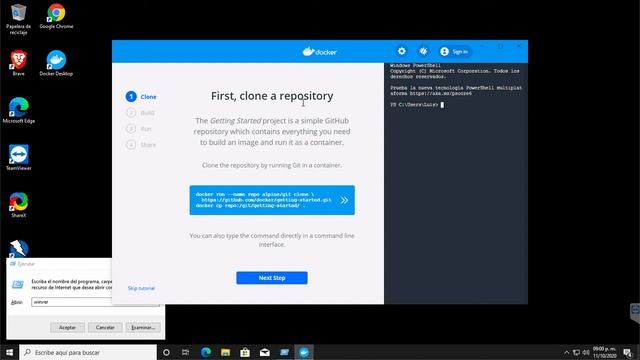This screenshot has width=640, height=360.
Task: Open Papelera de reciclaje desktop icon
Action: coord(18,19)
